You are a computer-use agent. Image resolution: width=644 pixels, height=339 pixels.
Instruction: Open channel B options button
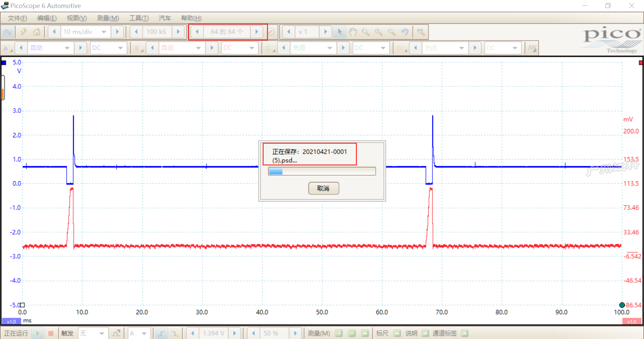[139, 48]
